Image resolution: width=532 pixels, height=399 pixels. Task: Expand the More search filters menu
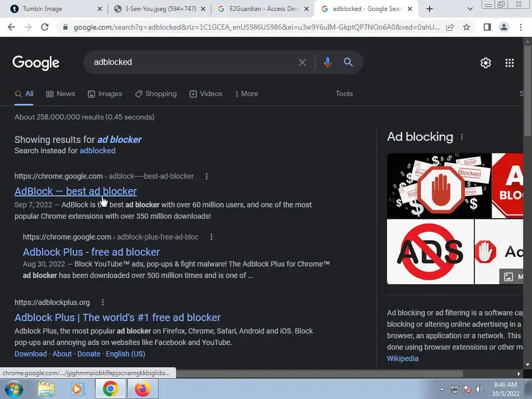click(246, 94)
